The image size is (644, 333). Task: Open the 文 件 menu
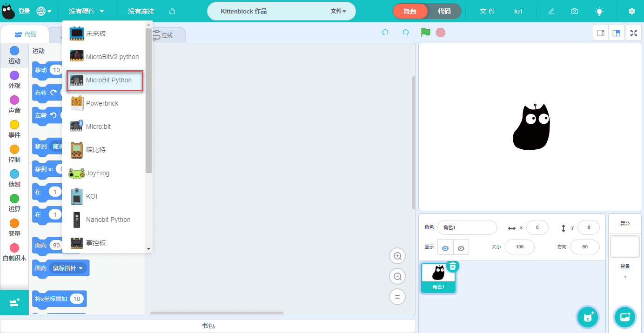point(487,11)
